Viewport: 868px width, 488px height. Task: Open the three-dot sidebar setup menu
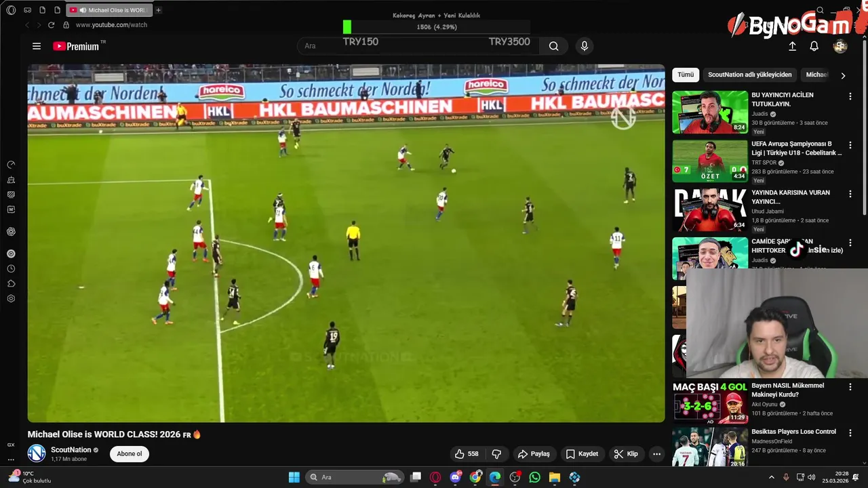pyautogui.click(x=11, y=460)
